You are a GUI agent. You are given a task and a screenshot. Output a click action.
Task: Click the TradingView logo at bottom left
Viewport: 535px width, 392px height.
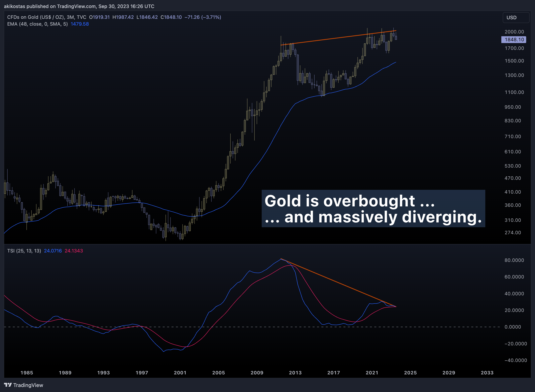tap(24, 385)
